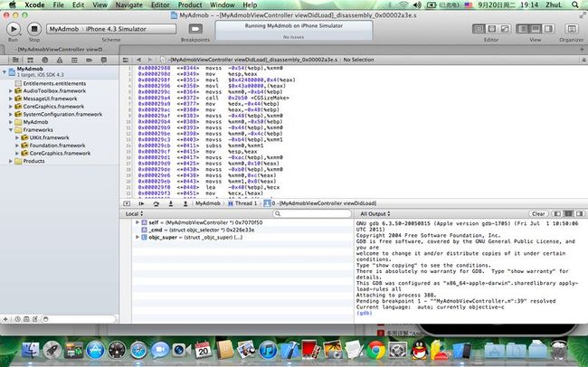Open the Product menu
The image size is (588, 367).
[x=190, y=5]
